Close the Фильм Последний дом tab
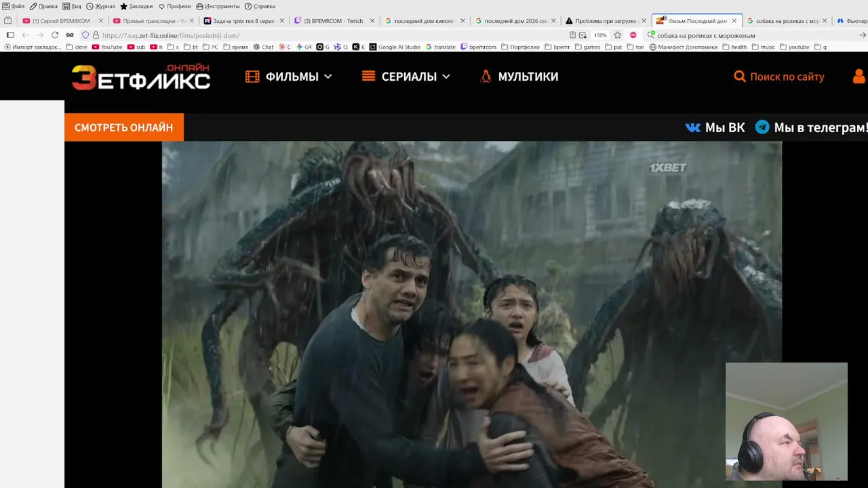 pos(734,21)
